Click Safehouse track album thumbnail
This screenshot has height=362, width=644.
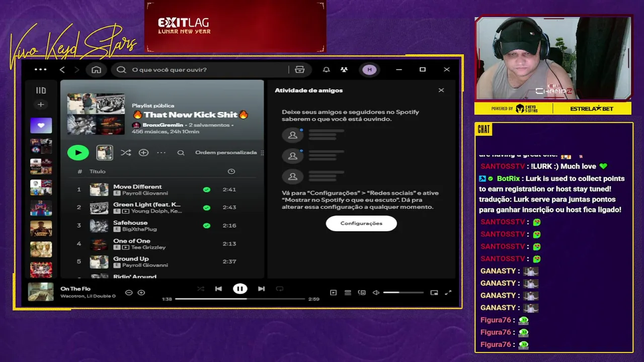click(99, 226)
